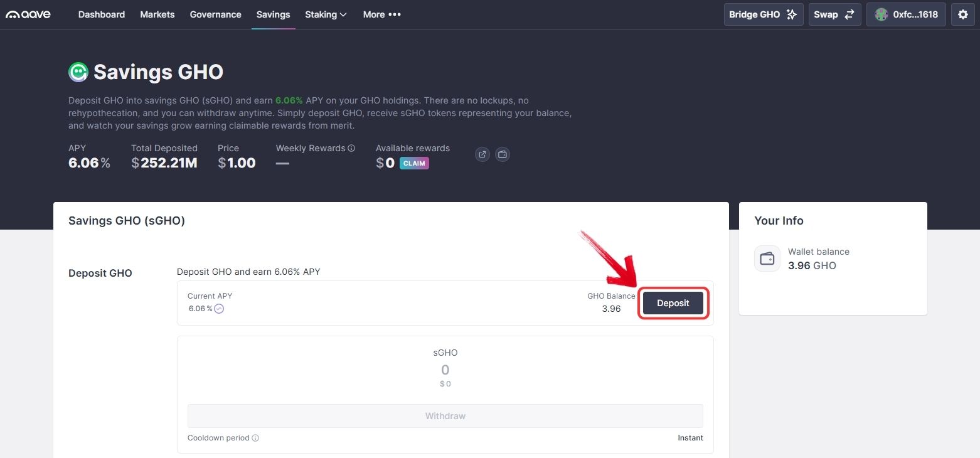Click the 6.06% APY stat value

tap(89, 163)
